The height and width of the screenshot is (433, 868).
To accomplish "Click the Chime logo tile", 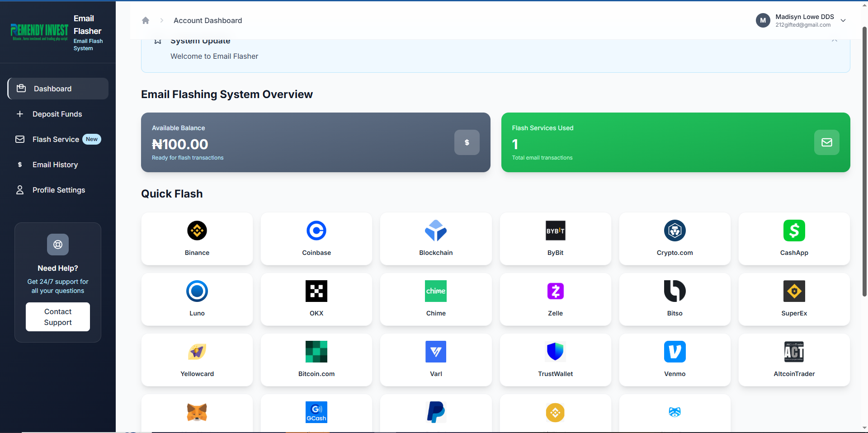I will [436, 299].
